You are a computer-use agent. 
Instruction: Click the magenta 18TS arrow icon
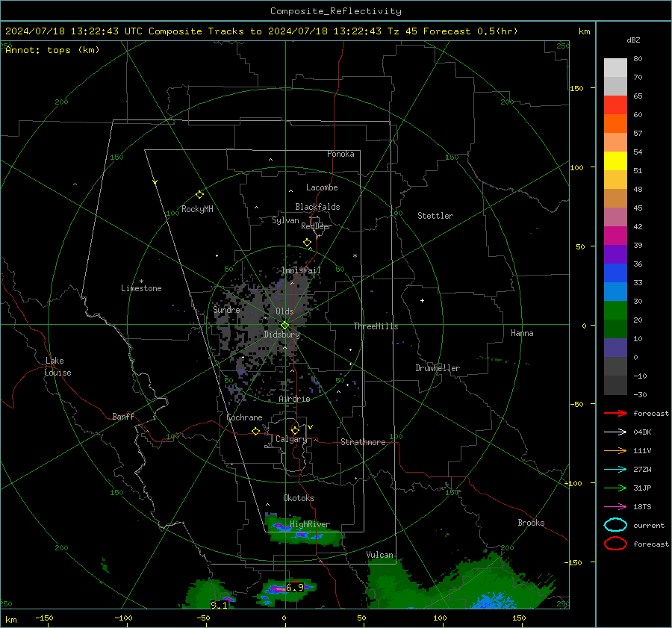point(615,507)
